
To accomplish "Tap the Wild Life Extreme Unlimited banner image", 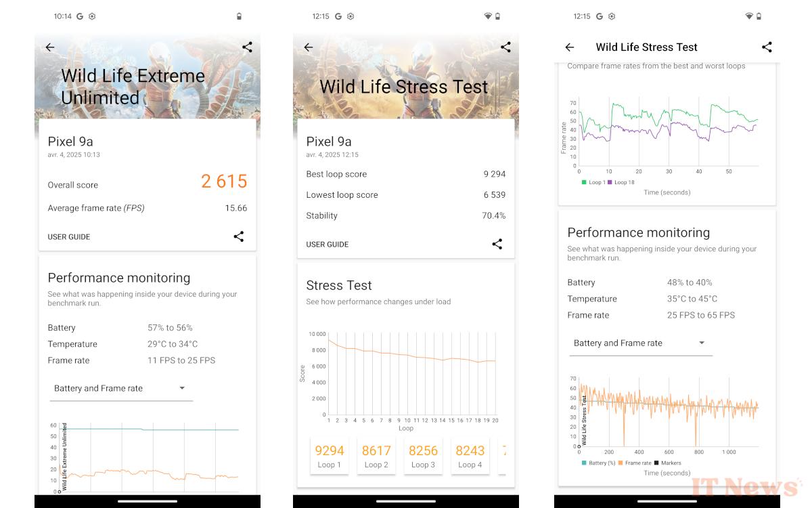I will click(x=148, y=77).
